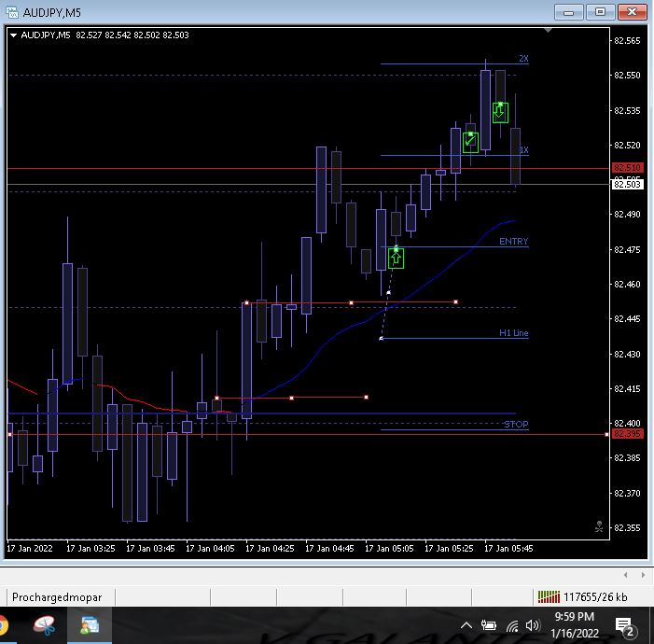Open the battery power tray icon

(x=489, y=625)
